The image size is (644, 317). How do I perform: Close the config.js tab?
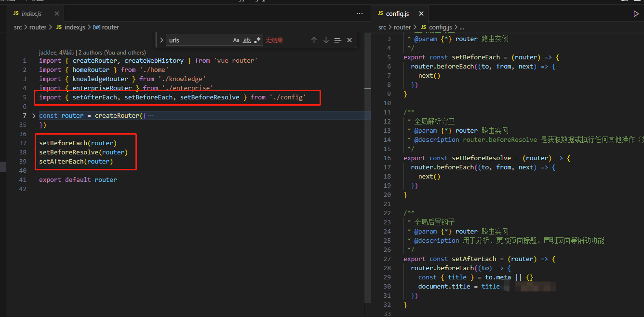click(421, 14)
